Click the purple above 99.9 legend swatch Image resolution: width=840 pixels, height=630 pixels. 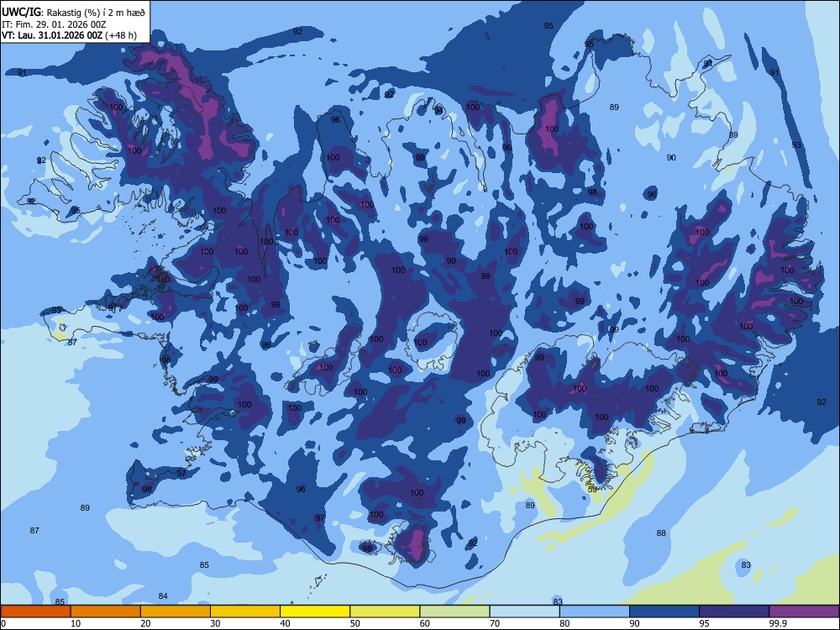point(804,612)
